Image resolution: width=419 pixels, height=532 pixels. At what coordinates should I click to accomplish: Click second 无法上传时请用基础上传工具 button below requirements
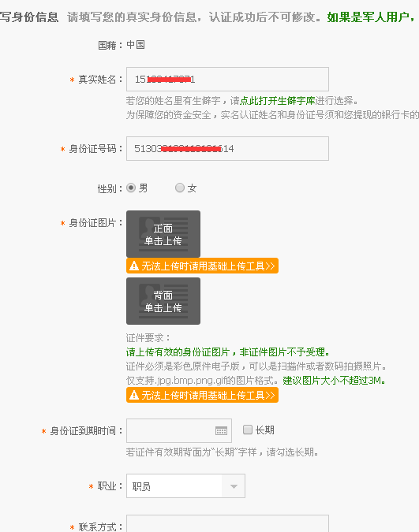[202, 396]
